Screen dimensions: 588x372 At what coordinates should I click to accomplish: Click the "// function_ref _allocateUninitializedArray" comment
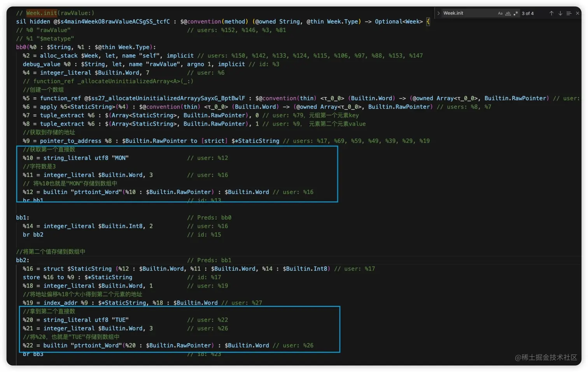point(108,81)
